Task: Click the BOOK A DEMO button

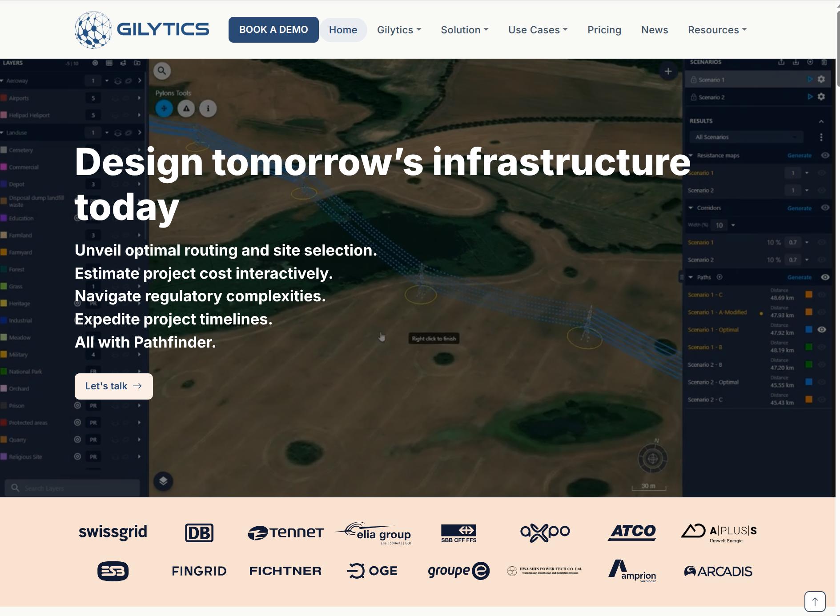Action: point(273,30)
